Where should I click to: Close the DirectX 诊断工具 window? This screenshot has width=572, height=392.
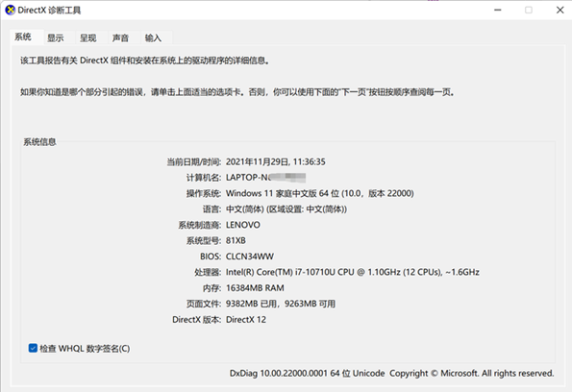click(560, 11)
